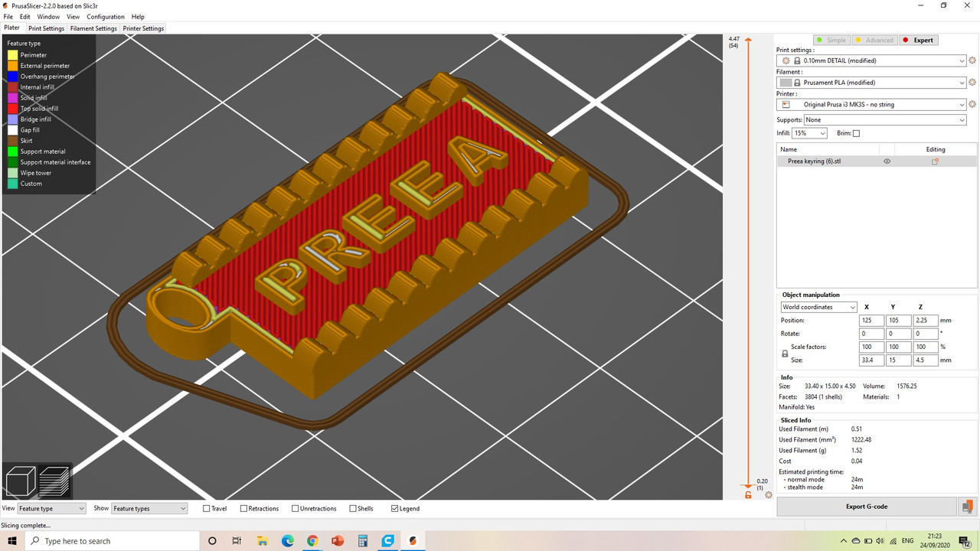Open PowerPoint from taskbar
The image size is (980, 551).
pos(338,541)
